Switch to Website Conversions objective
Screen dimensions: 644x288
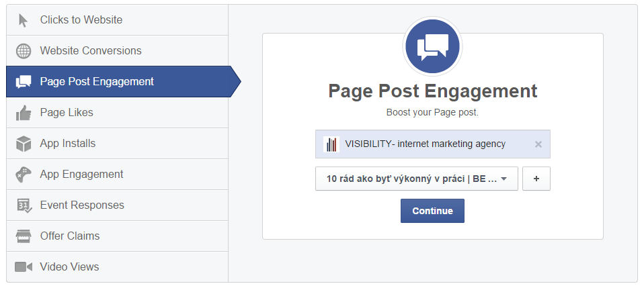pos(91,51)
